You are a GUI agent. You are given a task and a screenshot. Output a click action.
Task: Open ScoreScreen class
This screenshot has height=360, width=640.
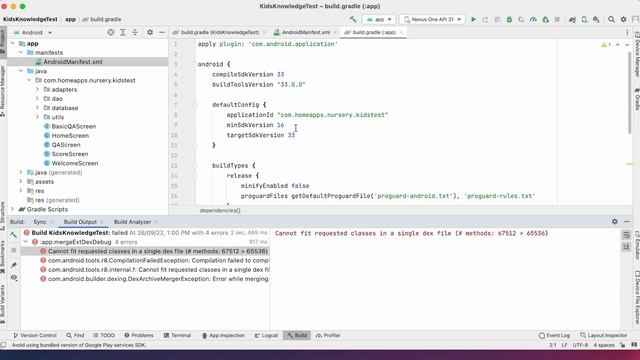[69, 154]
